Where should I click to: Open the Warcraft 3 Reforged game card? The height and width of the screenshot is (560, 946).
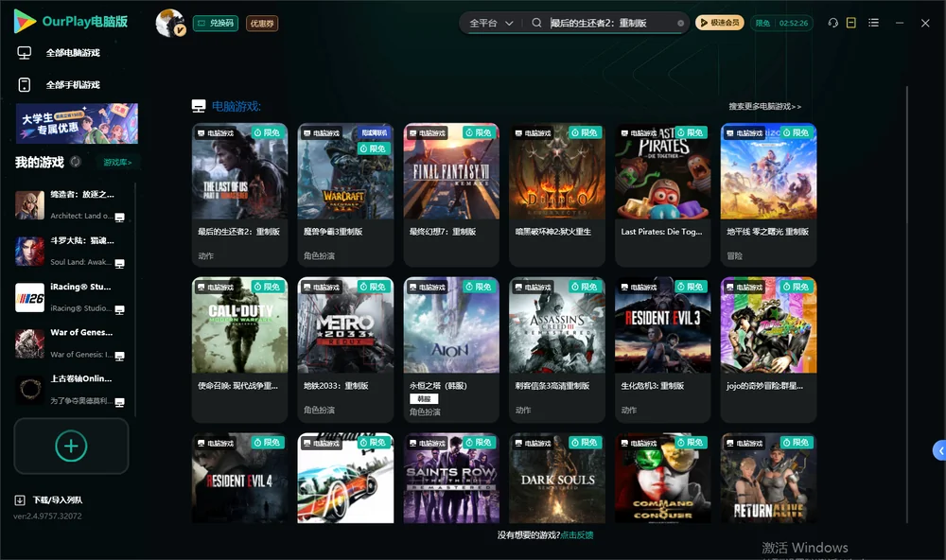[x=345, y=195]
